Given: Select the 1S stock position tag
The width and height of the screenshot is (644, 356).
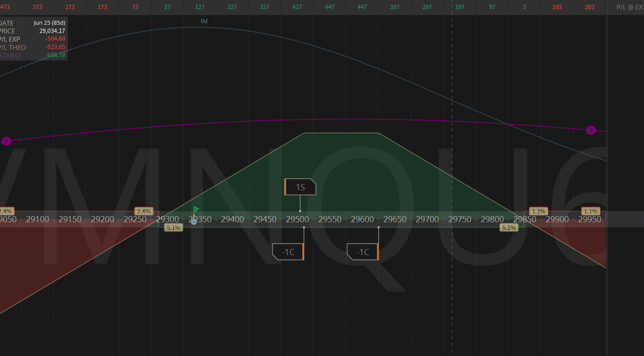Looking at the screenshot, I should [x=300, y=187].
